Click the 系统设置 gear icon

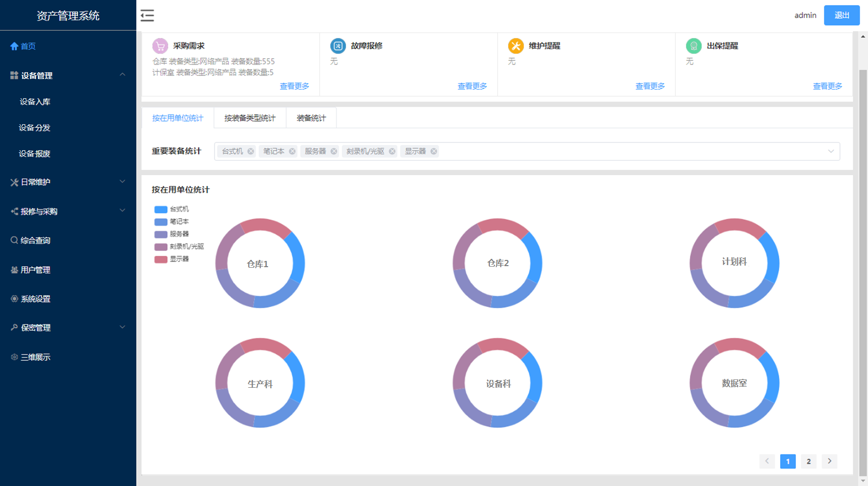pyautogui.click(x=14, y=299)
